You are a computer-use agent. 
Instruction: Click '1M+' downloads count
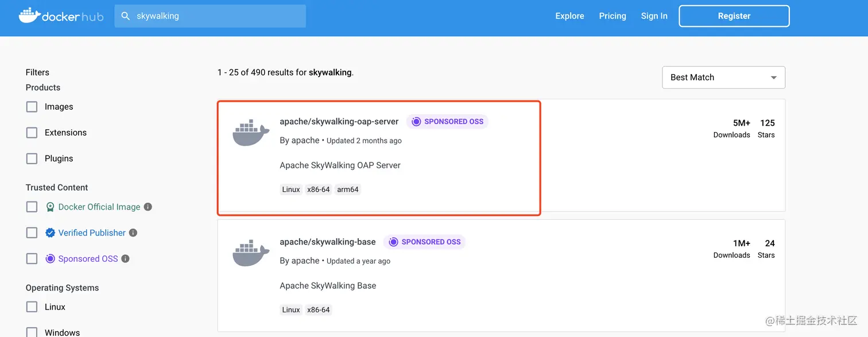click(x=742, y=243)
